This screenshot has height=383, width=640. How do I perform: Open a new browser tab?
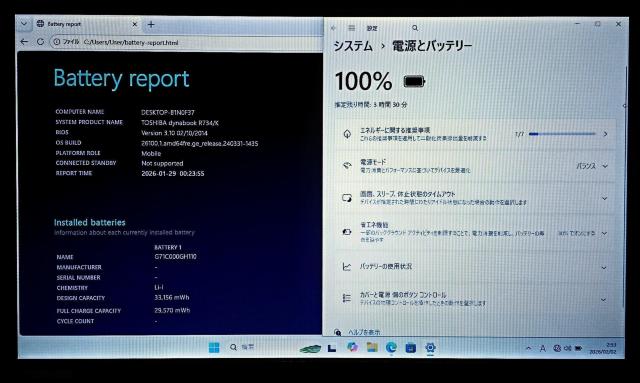[x=151, y=24]
